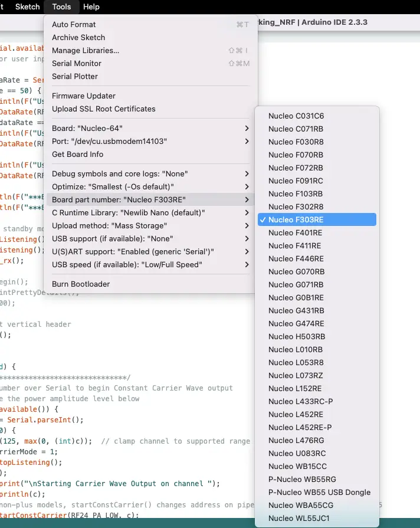Open the Help menu
Screen dimensions: 420x528
(x=91, y=6)
